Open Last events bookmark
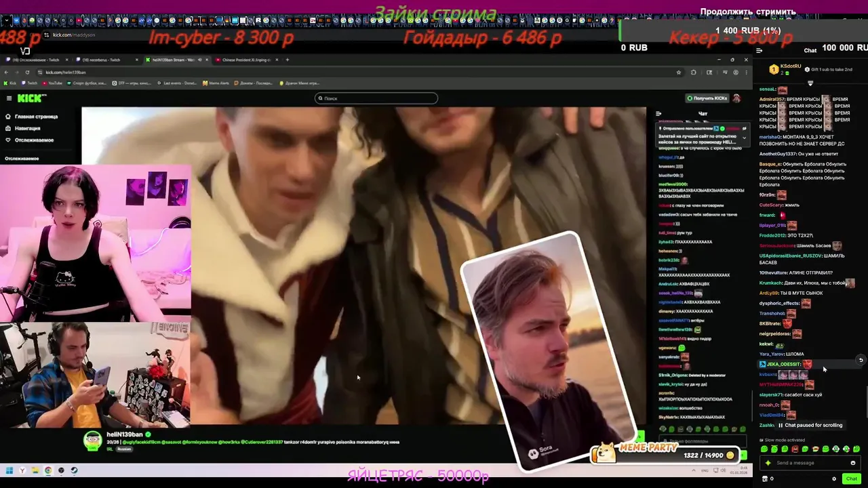Viewport: 868px width, 488px height. (x=176, y=83)
